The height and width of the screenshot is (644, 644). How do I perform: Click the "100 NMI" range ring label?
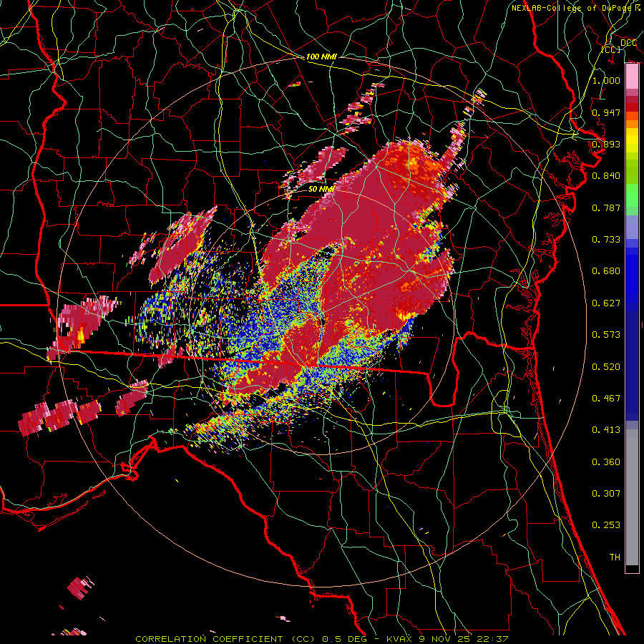point(321,57)
